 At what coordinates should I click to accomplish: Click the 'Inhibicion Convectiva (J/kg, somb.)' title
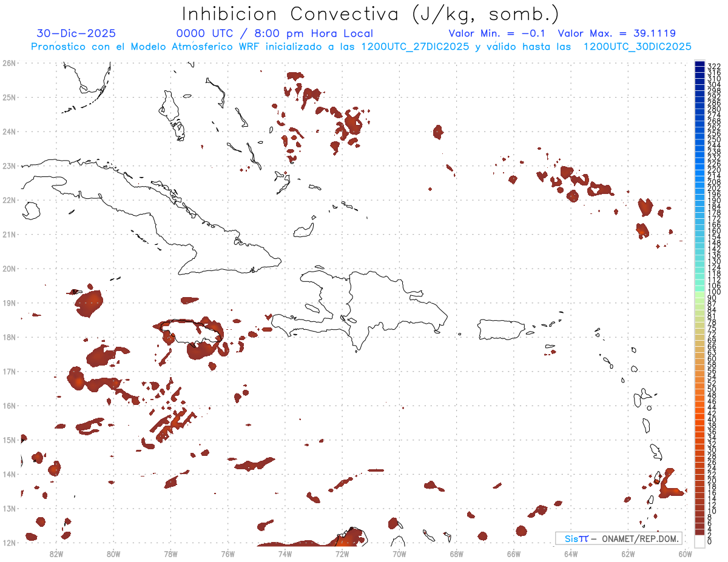(371, 14)
